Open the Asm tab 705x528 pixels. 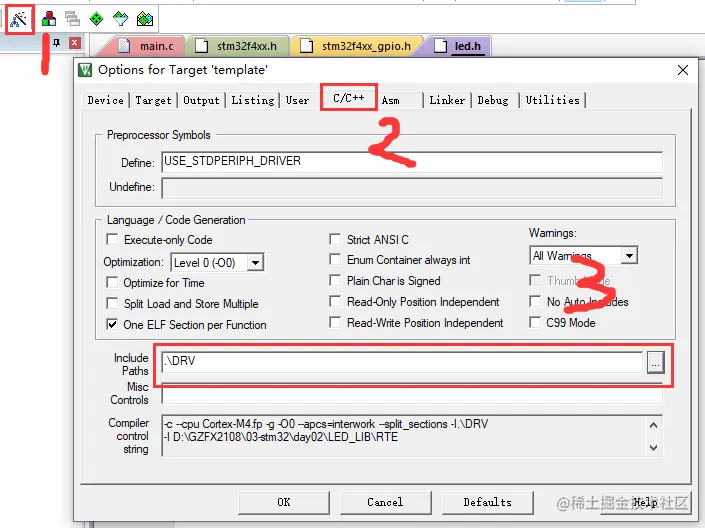pos(390,100)
